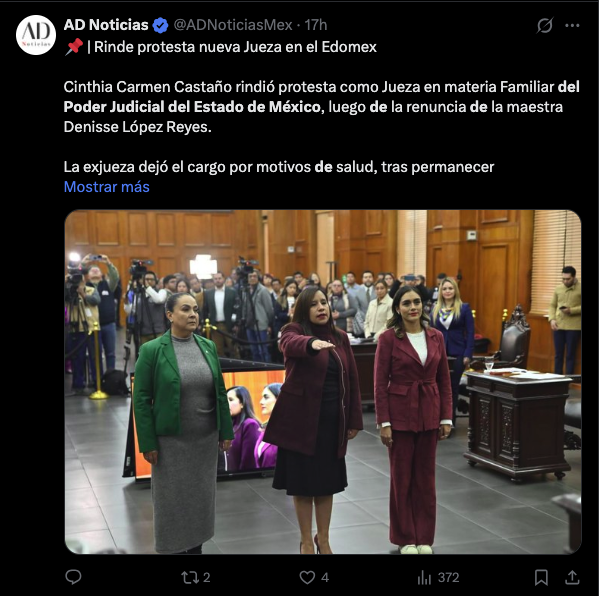Open the 17h timestamp permalink

(x=316, y=25)
